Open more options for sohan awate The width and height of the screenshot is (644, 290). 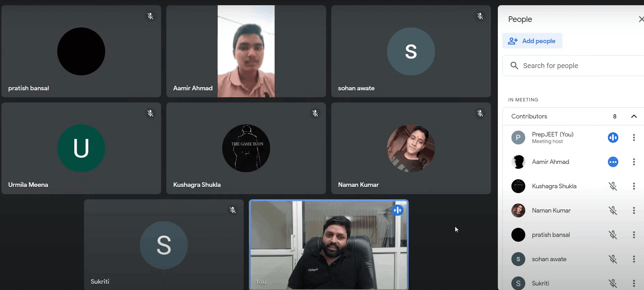click(634, 259)
